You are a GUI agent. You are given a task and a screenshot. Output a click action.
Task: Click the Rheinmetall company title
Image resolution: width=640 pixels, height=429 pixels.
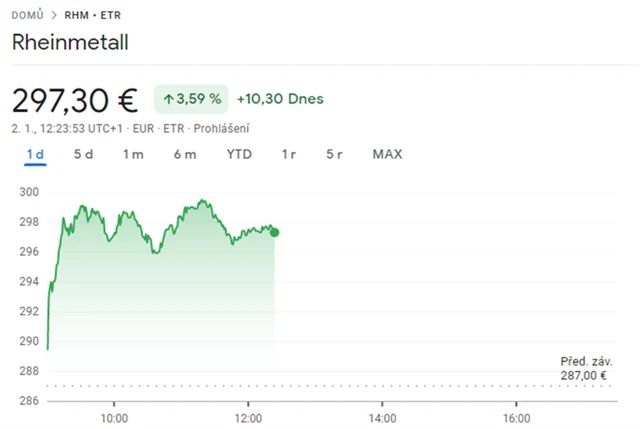pyautogui.click(x=70, y=42)
